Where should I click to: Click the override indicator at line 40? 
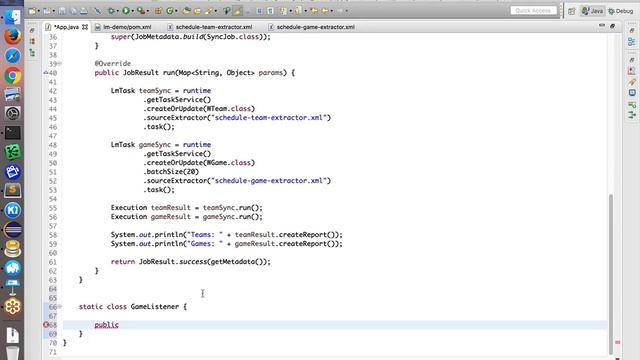(x=46, y=73)
